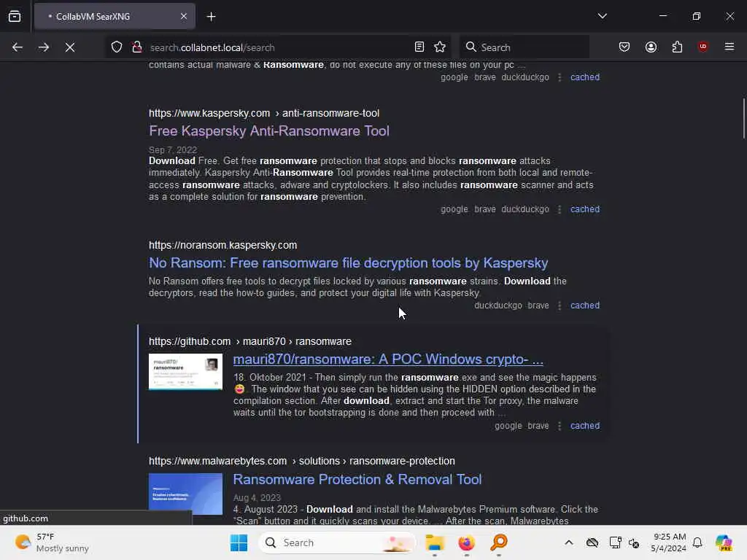Click mauri870 ransomware result thumbnail

[185, 371]
